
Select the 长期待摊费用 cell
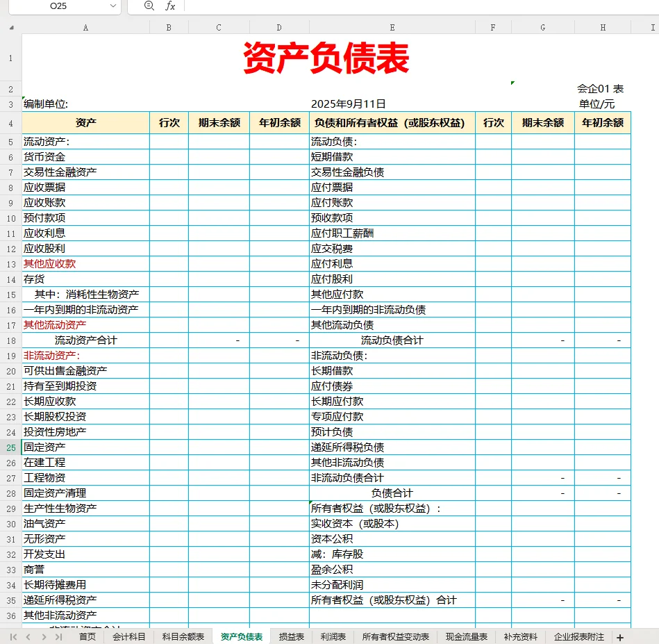(85, 585)
